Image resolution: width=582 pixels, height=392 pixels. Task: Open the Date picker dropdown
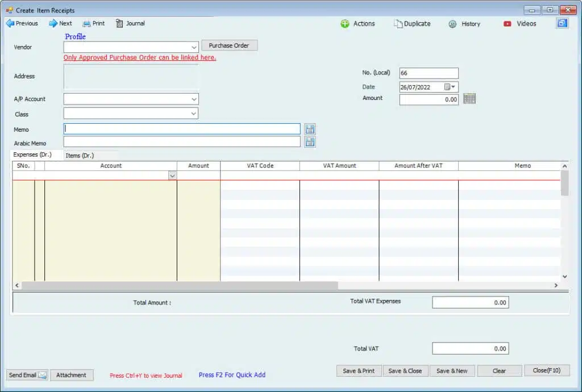(453, 87)
